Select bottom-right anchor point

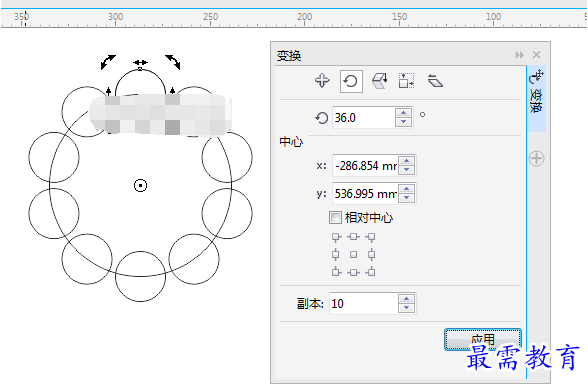click(371, 272)
